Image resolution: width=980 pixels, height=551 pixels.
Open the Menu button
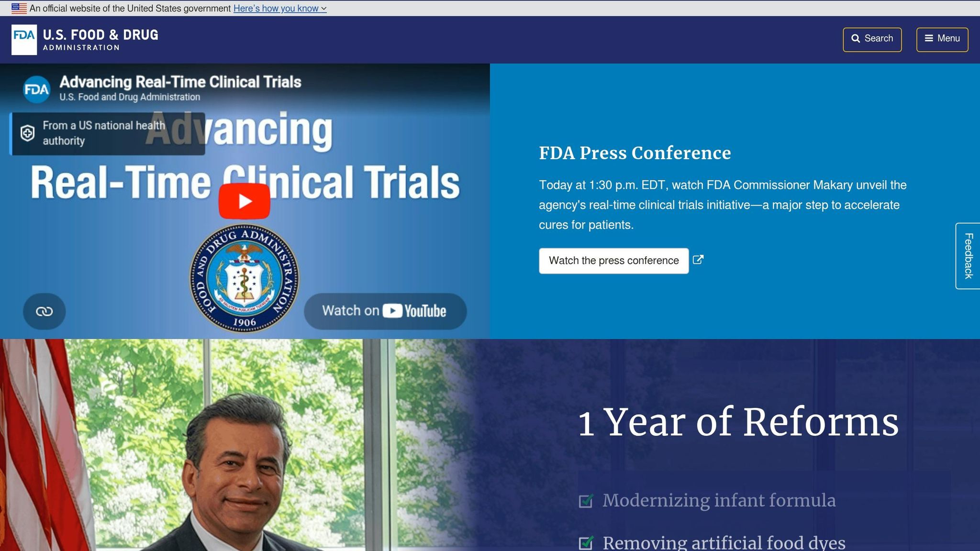click(942, 39)
